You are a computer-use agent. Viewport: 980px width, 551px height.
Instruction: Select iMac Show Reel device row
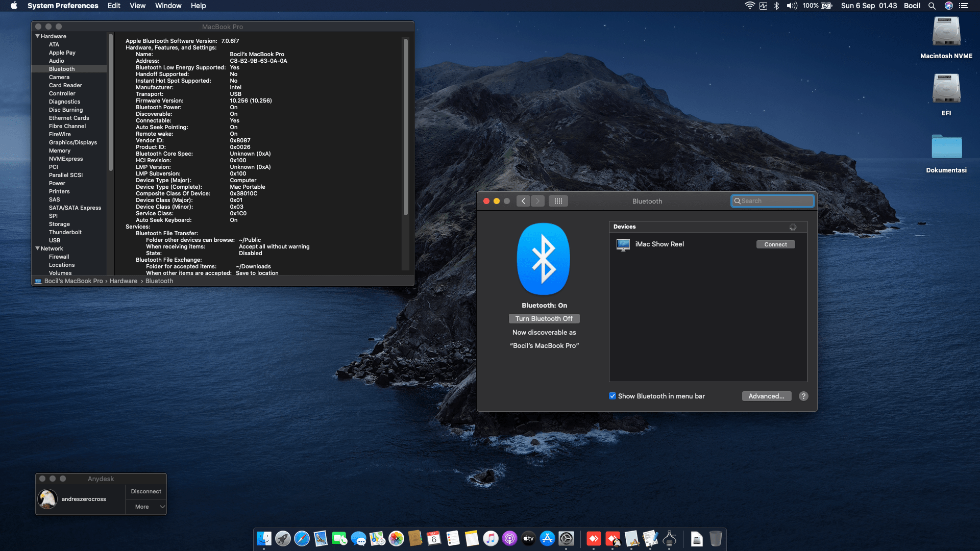tap(708, 244)
